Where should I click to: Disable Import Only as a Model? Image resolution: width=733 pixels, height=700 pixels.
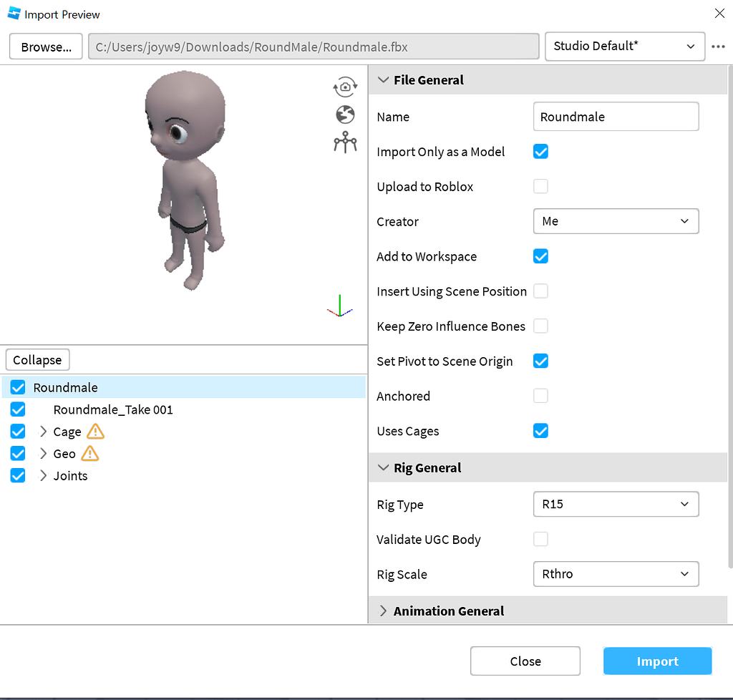click(540, 151)
